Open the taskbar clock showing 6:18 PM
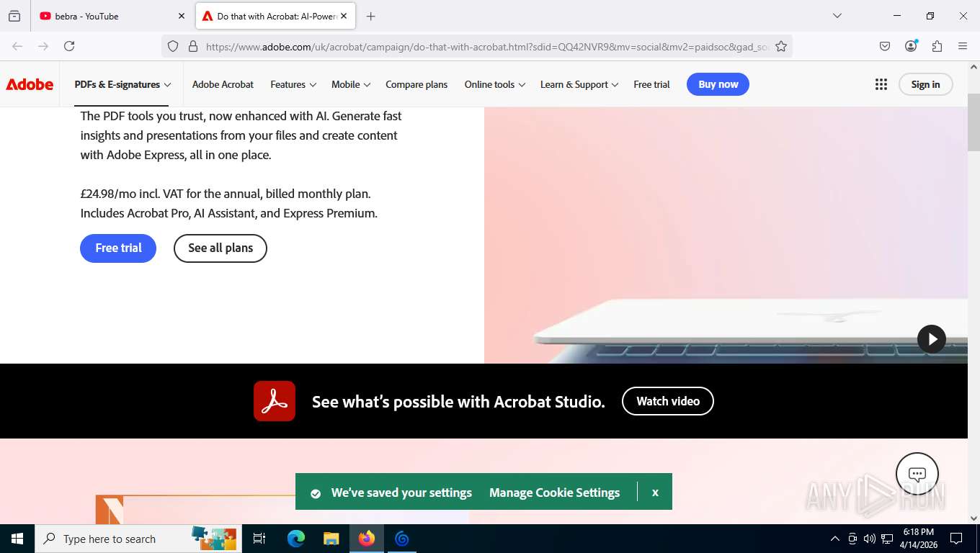The height and width of the screenshot is (553, 980). coord(919,539)
